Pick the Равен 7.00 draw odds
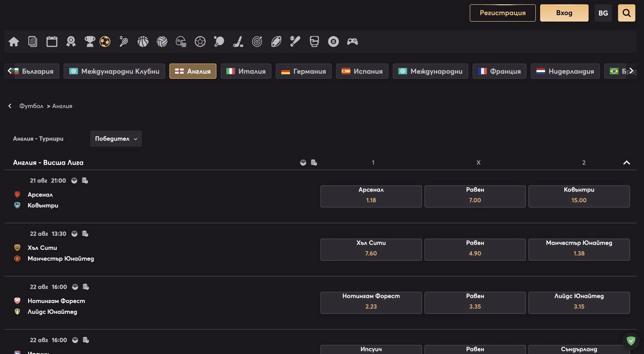 (x=475, y=196)
